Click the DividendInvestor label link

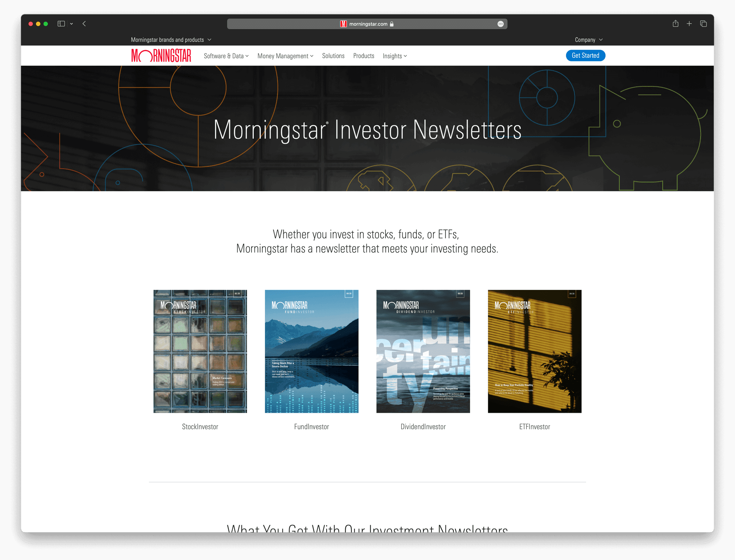coord(423,427)
